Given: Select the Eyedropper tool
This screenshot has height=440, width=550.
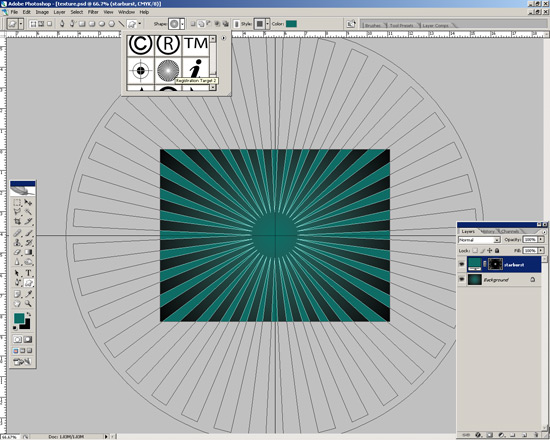Looking at the screenshot, I should 28,294.
